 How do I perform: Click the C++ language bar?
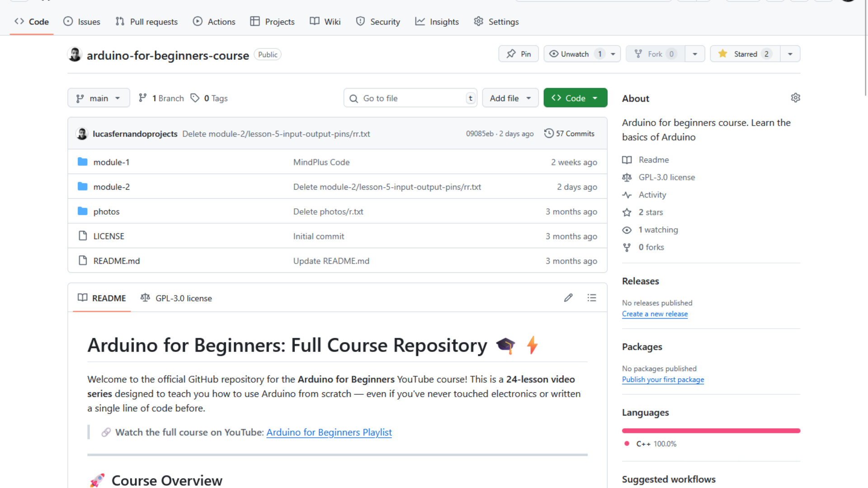pyautogui.click(x=711, y=431)
